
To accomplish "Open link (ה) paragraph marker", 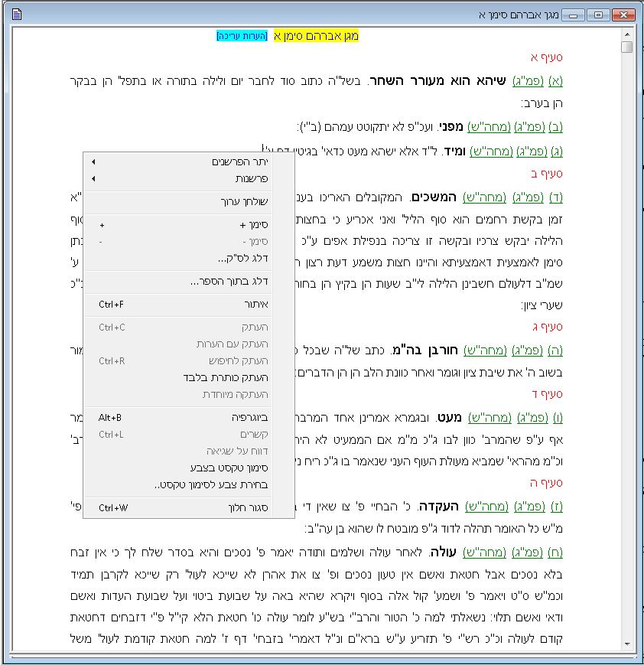I will coord(555,350).
